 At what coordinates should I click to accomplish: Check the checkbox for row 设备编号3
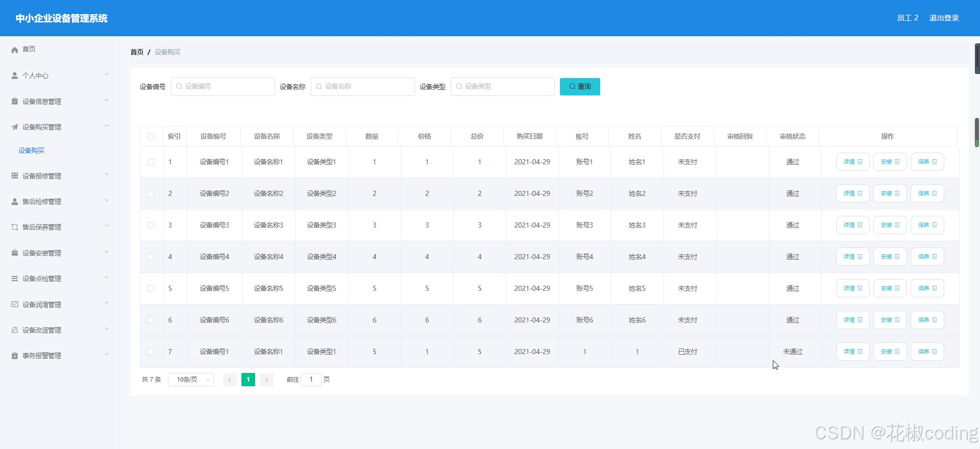(x=151, y=225)
